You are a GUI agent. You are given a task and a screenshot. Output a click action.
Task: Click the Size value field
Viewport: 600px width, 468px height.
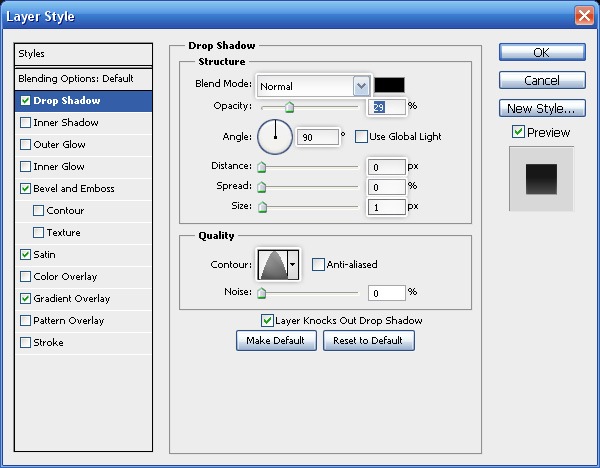pyautogui.click(x=386, y=207)
